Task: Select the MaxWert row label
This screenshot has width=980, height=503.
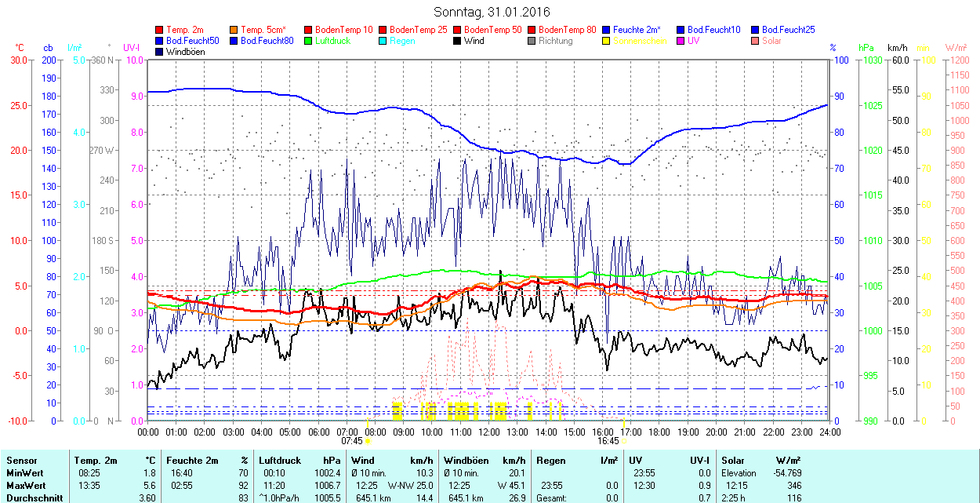Action: [x=25, y=485]
